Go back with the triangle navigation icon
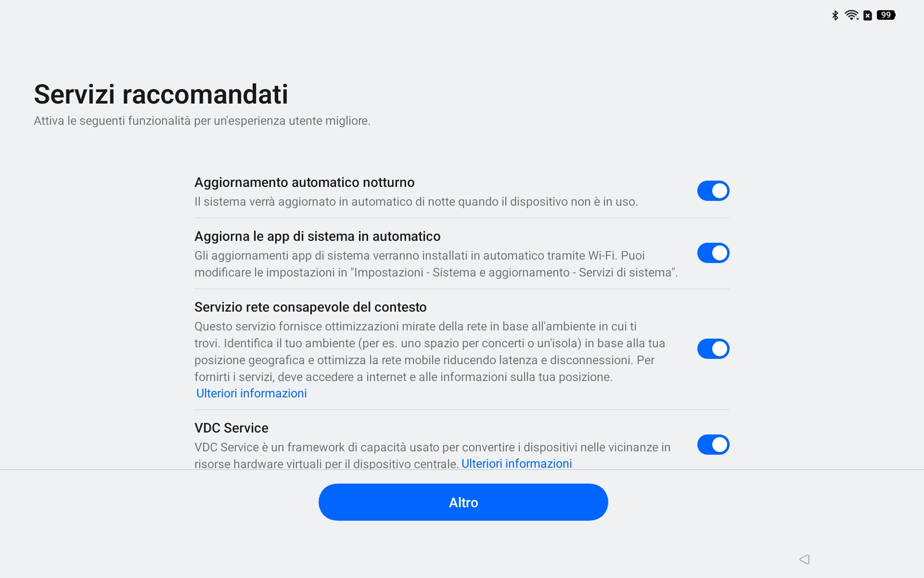This screenshot has width=924, height=578. [x=804, y=559]
